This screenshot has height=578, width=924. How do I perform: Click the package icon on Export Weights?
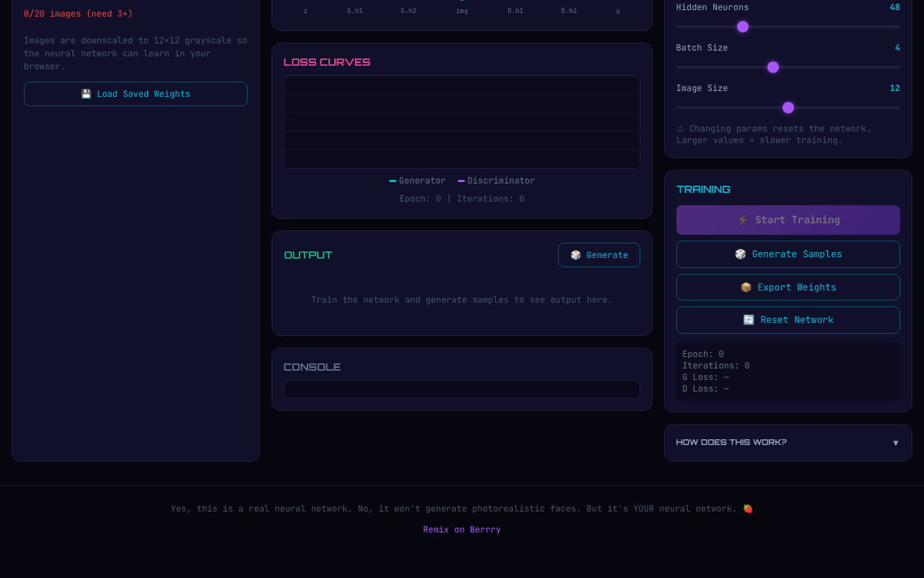coord(746,287)
